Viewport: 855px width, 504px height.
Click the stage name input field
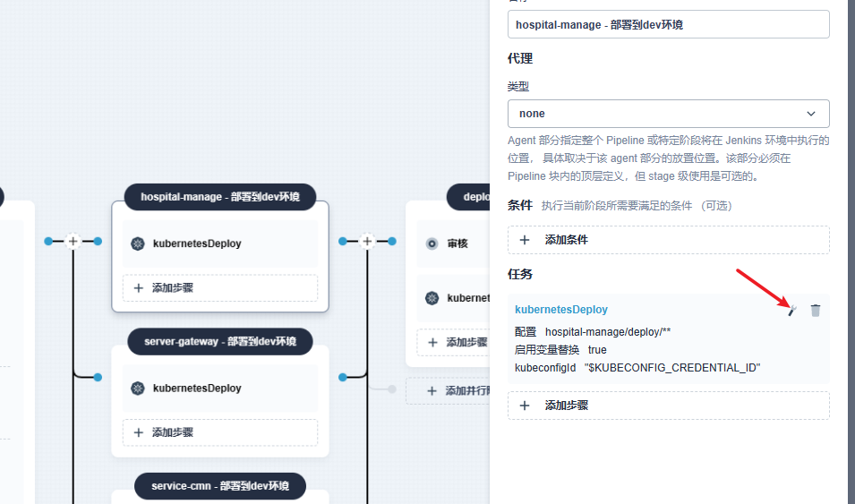(x=668, y=25)
